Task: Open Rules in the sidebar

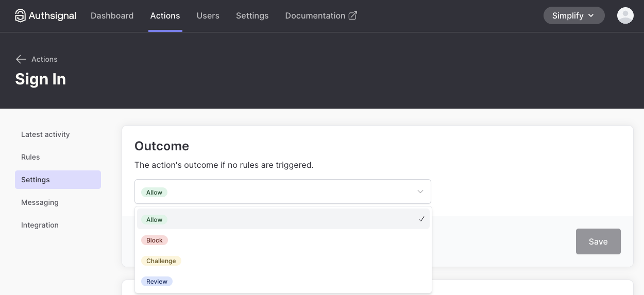Action: point(58,157)
